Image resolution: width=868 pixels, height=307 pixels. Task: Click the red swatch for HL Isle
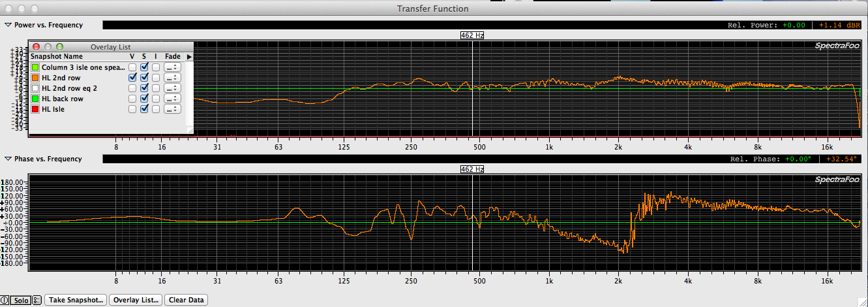35,109
